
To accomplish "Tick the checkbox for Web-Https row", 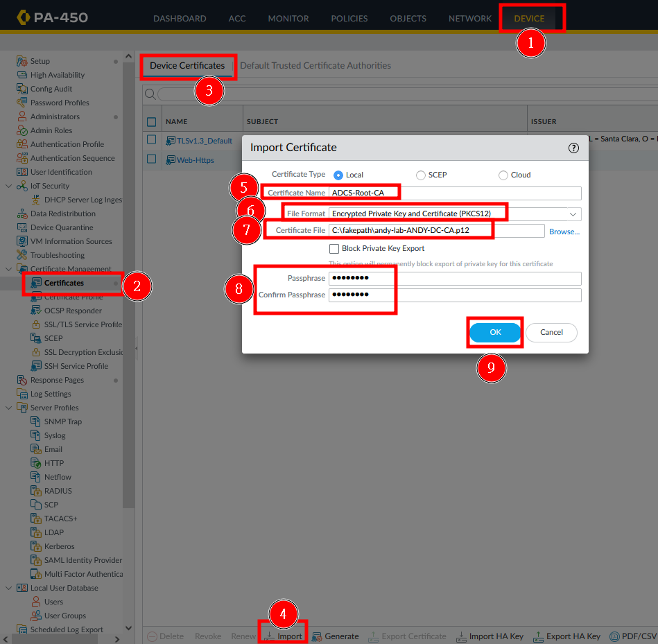I will click(151, 159).
